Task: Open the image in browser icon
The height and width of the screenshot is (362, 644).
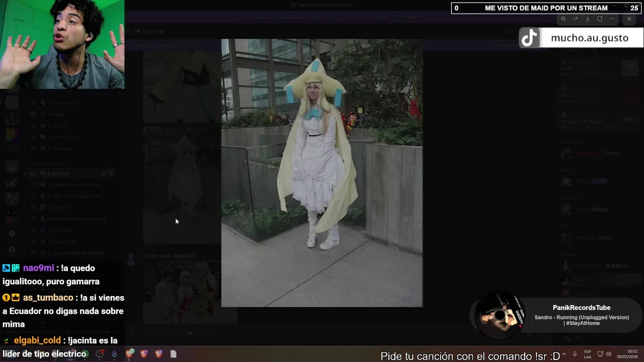Action: (x=600, y=19)
